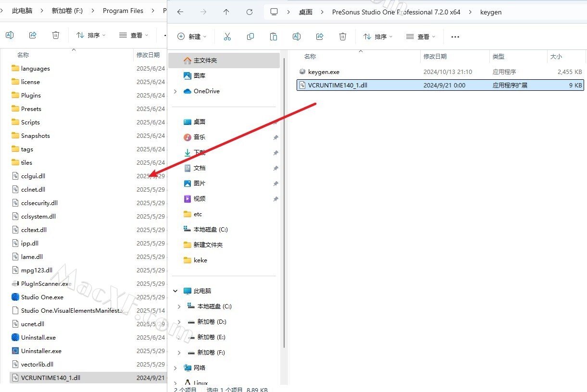
Task: Copy the selected file in keygen window
Action: point(250,37)
